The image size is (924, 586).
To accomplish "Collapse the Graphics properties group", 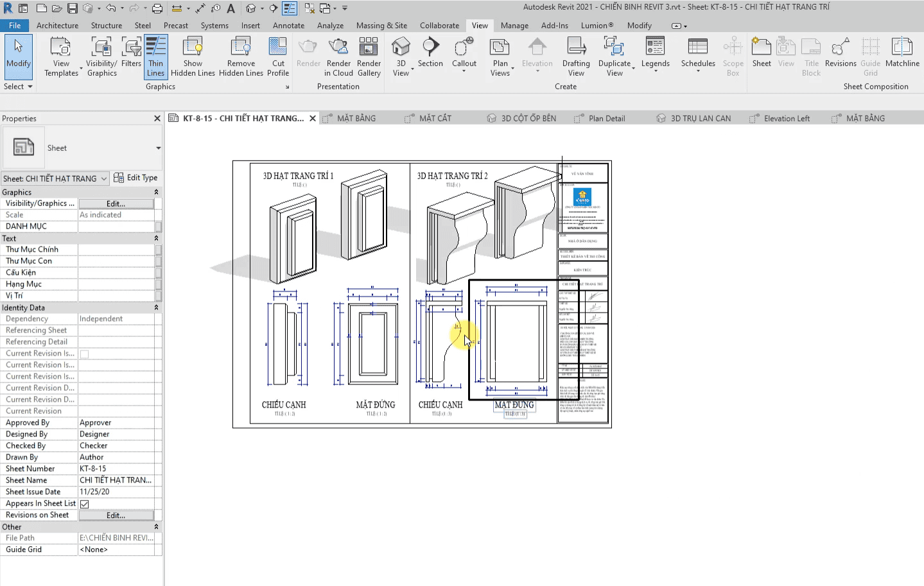I will tap(156, 193).
